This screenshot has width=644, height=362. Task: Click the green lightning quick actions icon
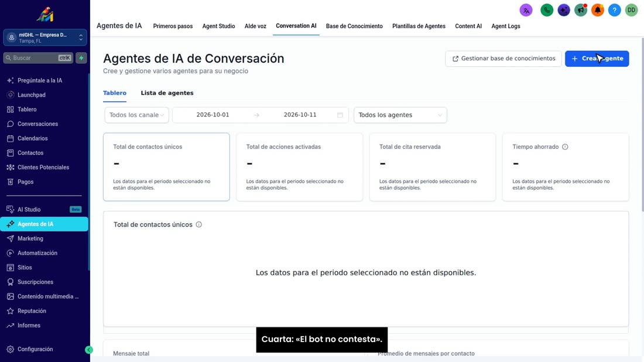tap(81, 58)
